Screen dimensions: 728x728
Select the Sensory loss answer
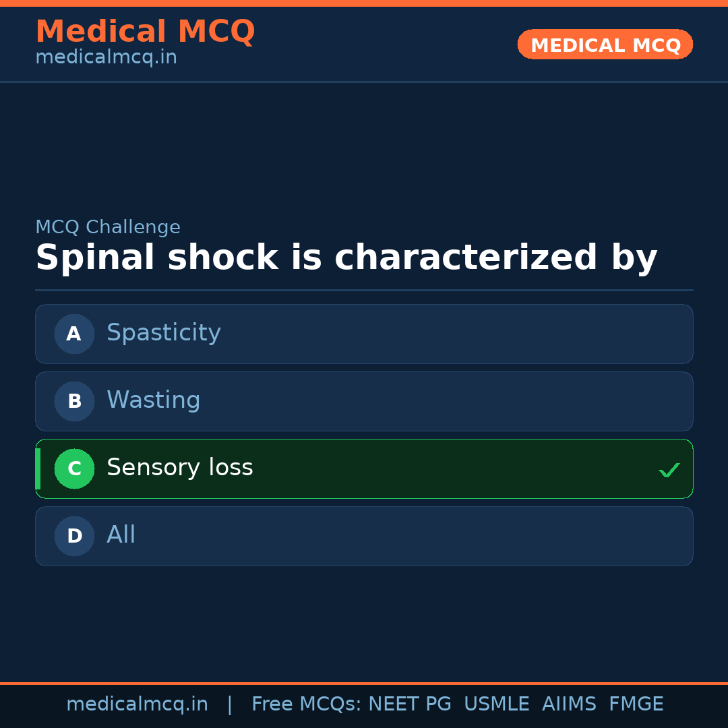(364, 468)
